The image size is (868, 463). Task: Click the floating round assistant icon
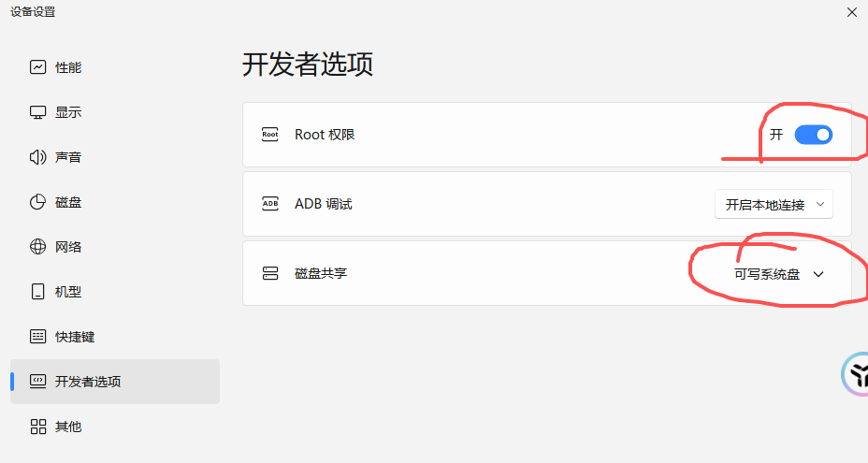point(855,374)
